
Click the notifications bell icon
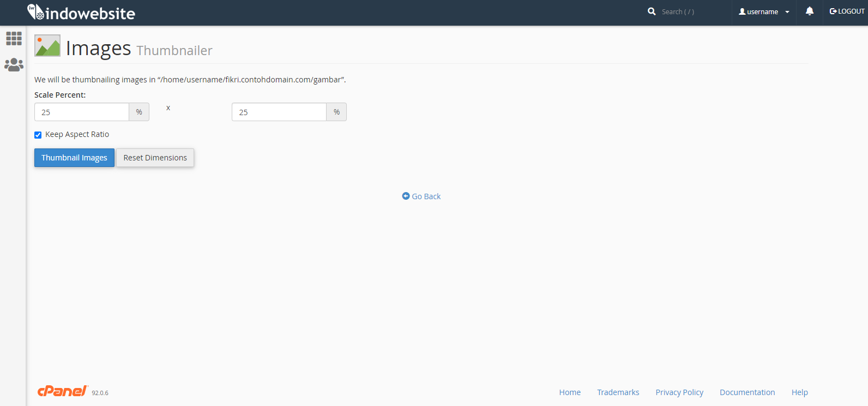(810, 11)
